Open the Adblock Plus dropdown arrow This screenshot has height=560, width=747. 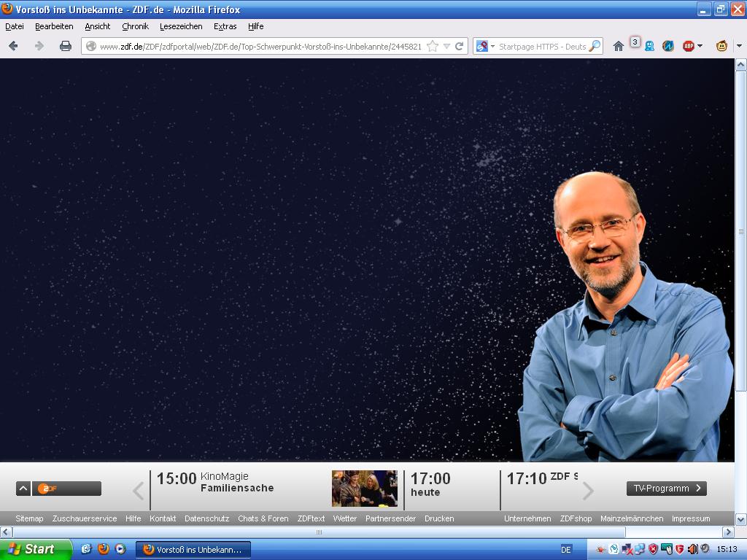point(700,46)
